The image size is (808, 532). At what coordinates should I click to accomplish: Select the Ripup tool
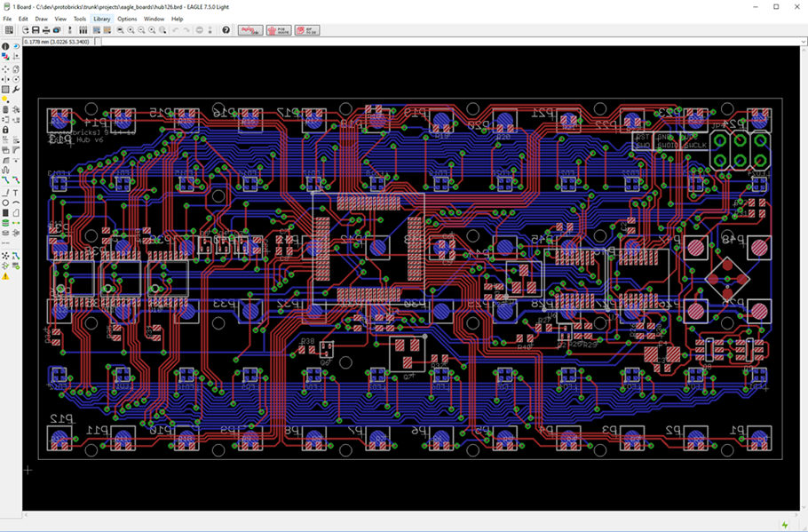[16, 181]
